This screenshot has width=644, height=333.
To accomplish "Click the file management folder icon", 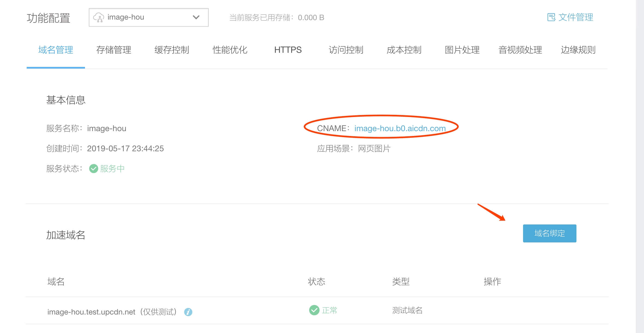I will pyautogui.click(x=551, y=17).
